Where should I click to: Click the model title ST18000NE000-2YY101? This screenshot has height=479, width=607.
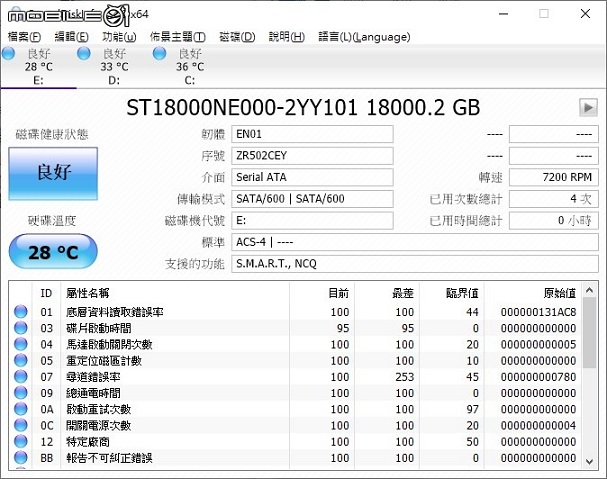pos(242,107)
